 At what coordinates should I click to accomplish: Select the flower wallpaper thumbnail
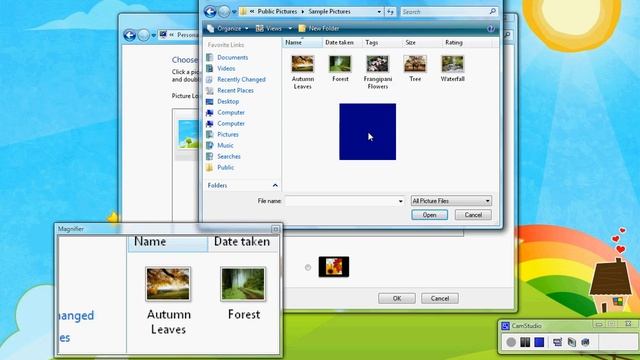coord(334,267)
